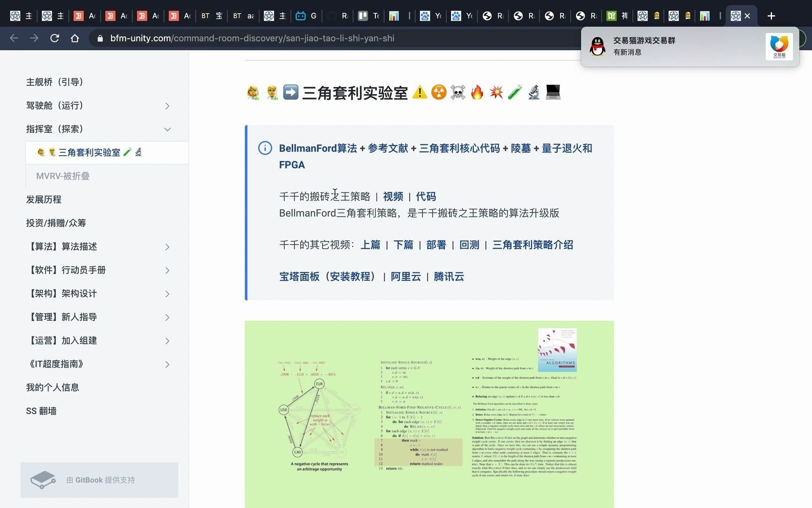The height and width of the screenshot is (508, 812).
Task: Switch to the Trello browser tab
Action: coord(368,16)
